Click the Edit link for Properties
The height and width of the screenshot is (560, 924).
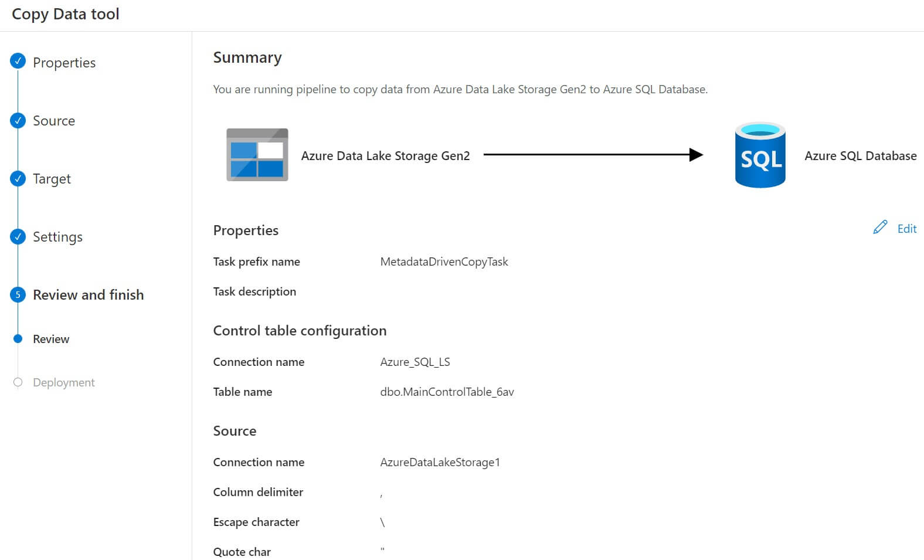906,229
